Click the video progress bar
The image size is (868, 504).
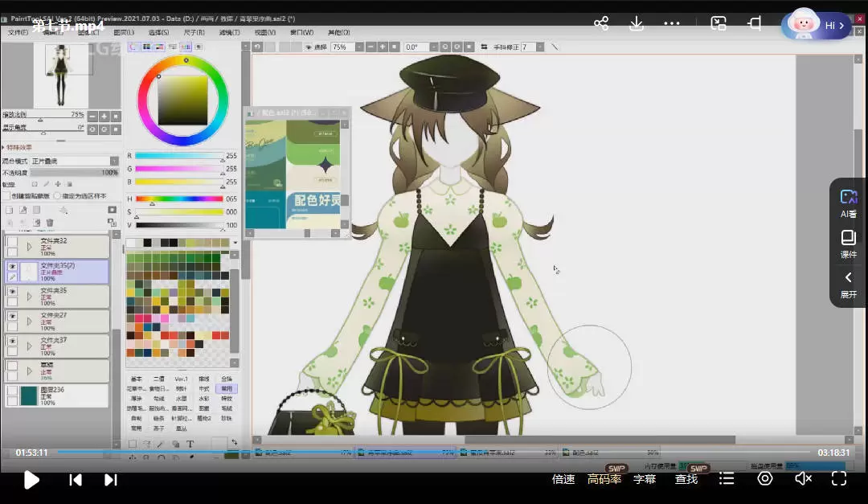click(x=435, y=452)
